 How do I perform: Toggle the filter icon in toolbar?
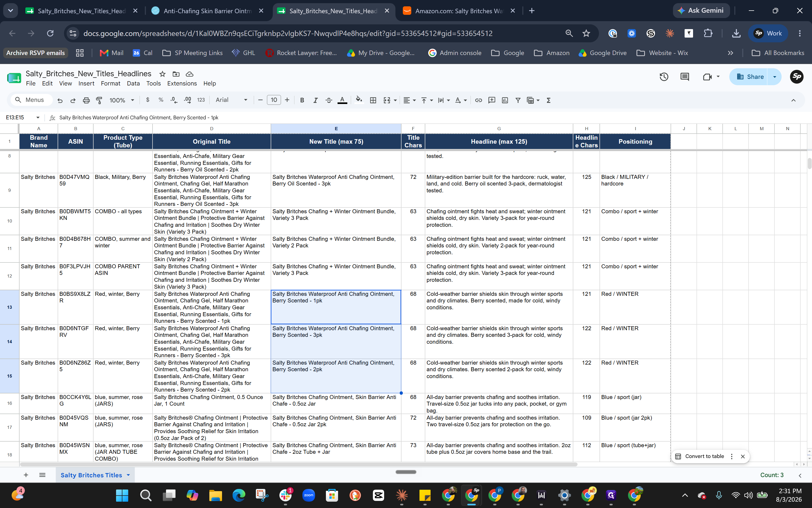click(x=518, y=100)
